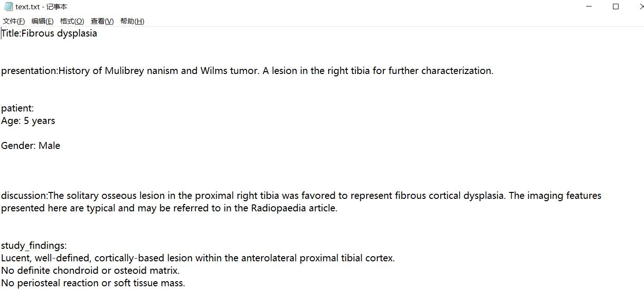The image size is (644, 302).
Task: Click the title bar text 'text.txt - 记事本'
Action: 41,7
